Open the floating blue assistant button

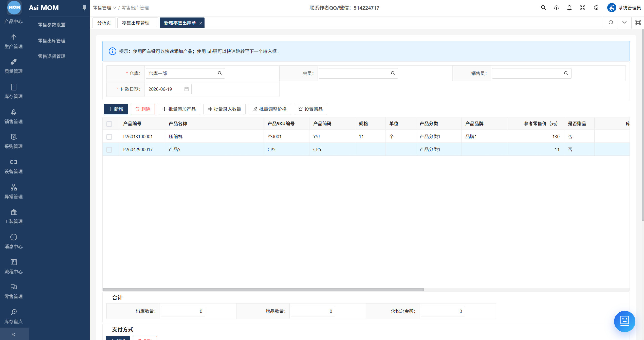click(x=624, y=321)
